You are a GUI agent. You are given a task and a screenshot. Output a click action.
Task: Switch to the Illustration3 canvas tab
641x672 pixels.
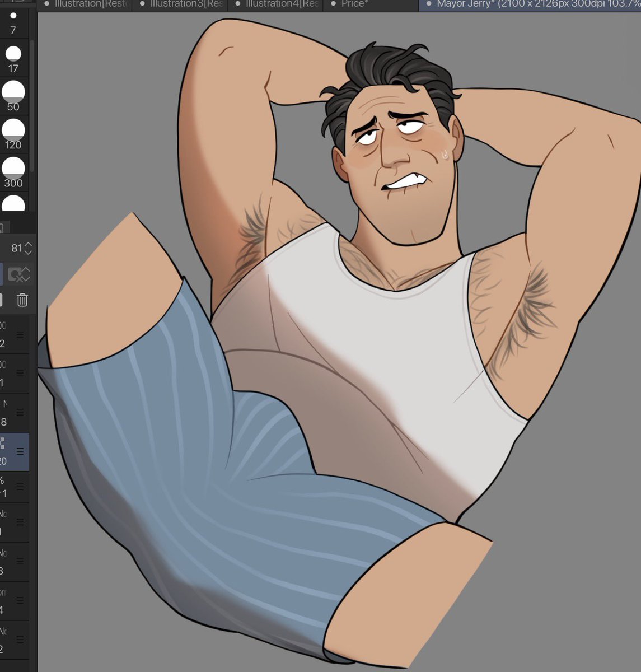(179, 3)
